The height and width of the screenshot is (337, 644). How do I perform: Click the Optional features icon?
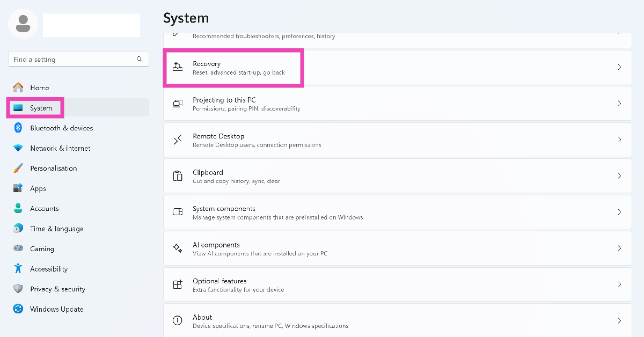pyautogui.click(x=178, y=285)
